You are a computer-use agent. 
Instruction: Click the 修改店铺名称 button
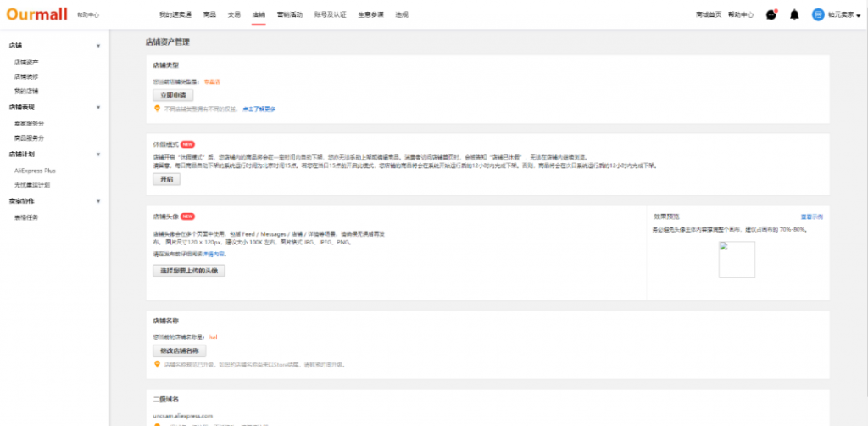point(179,350)
